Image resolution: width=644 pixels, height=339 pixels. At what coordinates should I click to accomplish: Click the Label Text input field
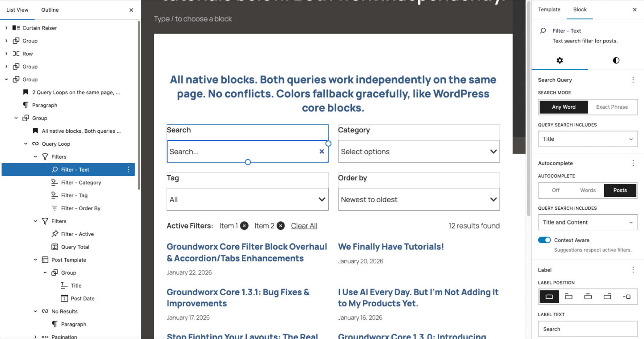[588, 329]
